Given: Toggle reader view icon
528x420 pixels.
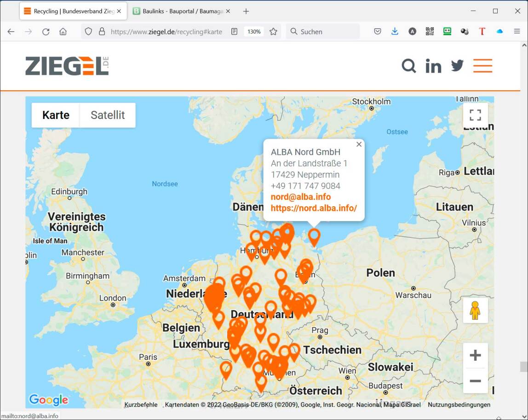Looking at the screenshot, I should tap(235, 32).
